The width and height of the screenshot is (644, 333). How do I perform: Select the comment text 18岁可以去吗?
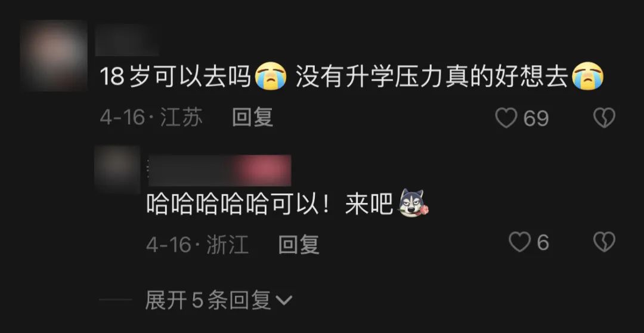[x=175, y=76]
